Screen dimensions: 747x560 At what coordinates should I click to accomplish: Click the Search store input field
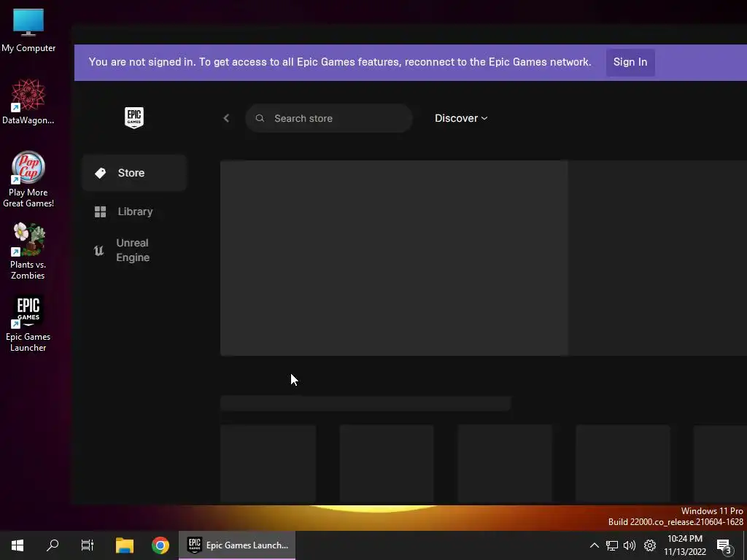[329, 118]
